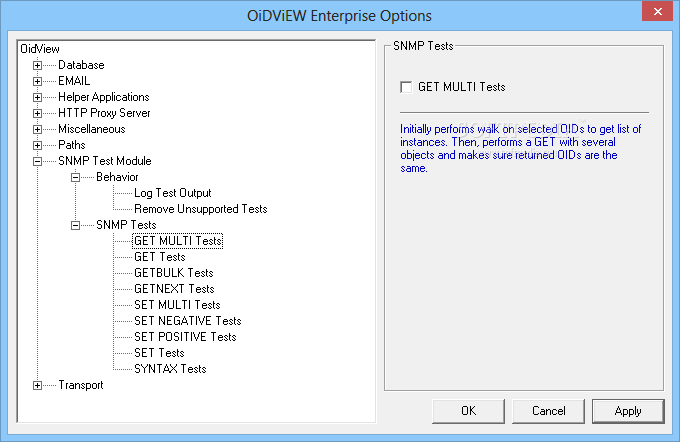Collapse the Behavior subtree
The height and width of the screenshot is (442, 680).
coord(75,177)
